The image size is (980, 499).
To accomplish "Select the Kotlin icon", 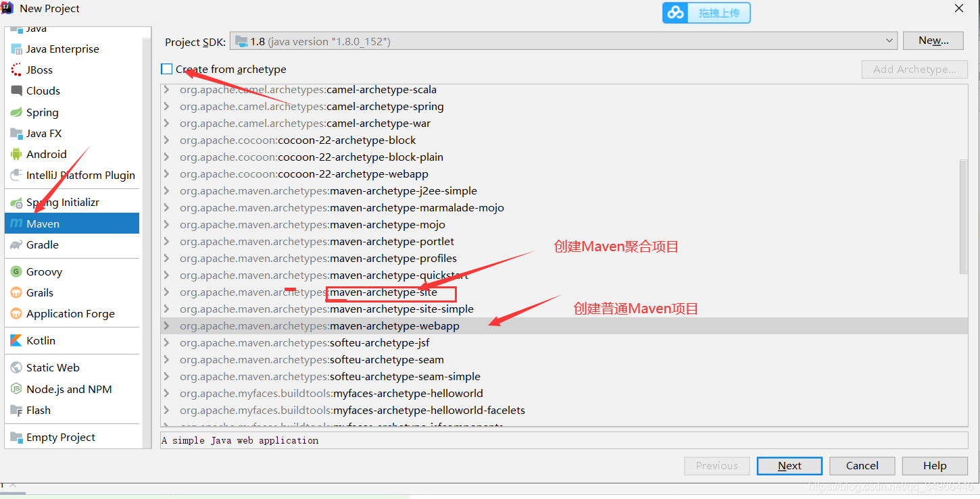I will click(x=16, y=340).
